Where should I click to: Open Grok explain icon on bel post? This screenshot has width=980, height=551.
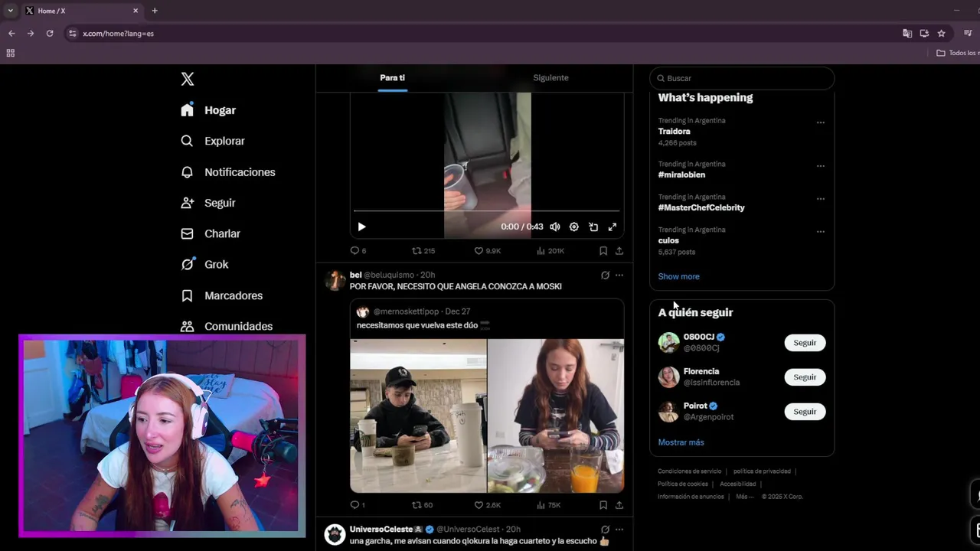click(x=605, y=275)
